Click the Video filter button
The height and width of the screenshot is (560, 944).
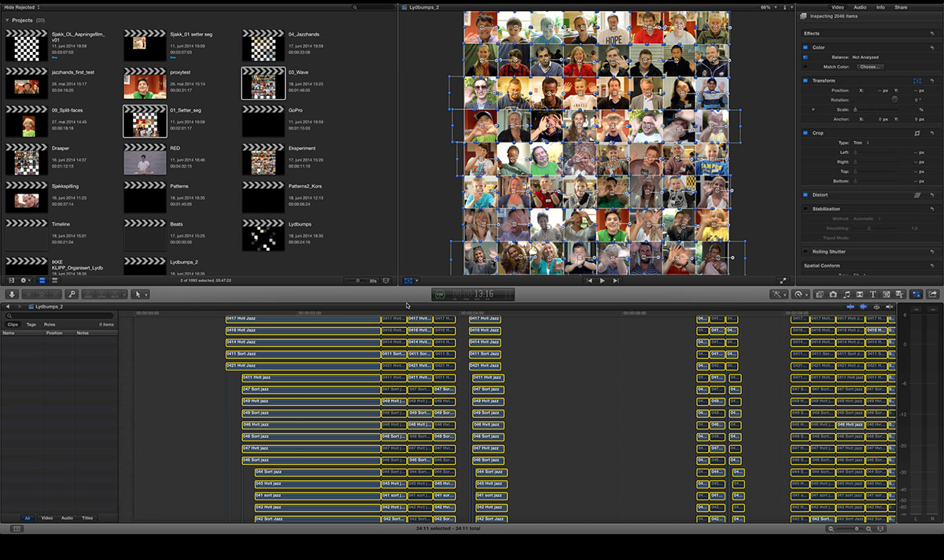[47, 518]
